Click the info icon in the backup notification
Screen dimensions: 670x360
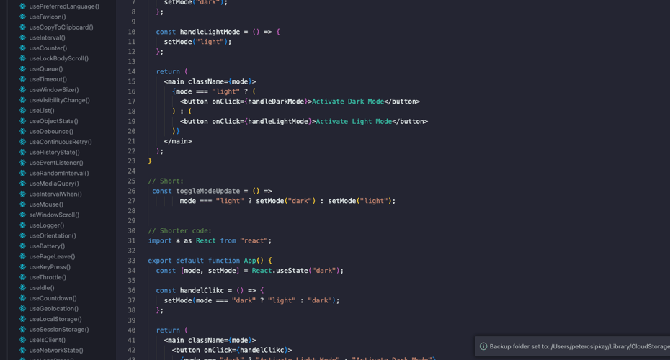point(483,346)
